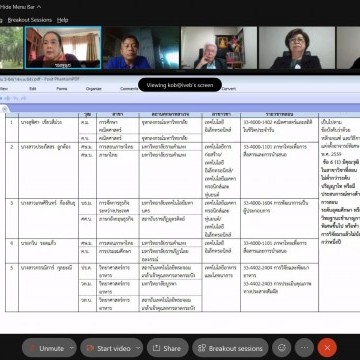Close the shared PDF document tab icon
Screen dimensions: 360x360
[4, 109]
